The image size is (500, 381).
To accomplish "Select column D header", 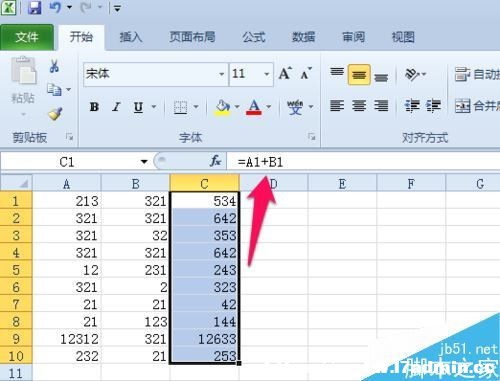I will pos(274,184).
